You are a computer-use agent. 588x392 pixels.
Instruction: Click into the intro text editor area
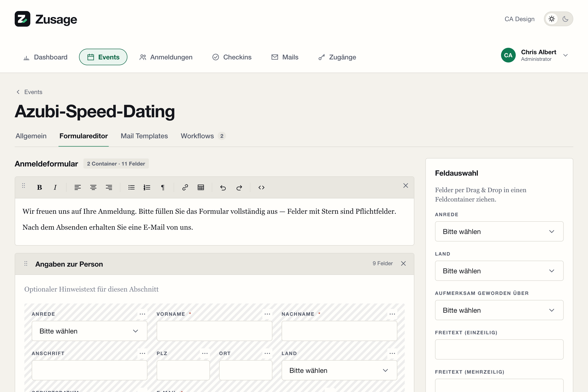(x=215, y=222)
